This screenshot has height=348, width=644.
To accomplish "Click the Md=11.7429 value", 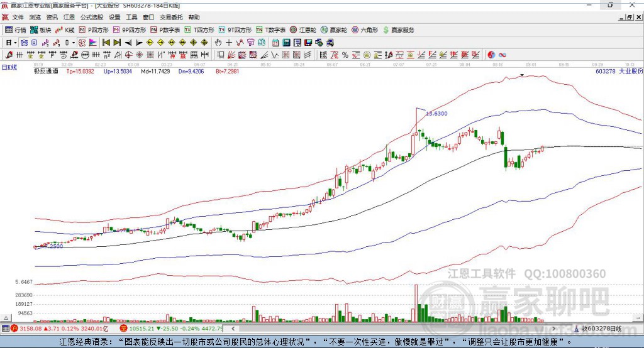I will 155,71.
